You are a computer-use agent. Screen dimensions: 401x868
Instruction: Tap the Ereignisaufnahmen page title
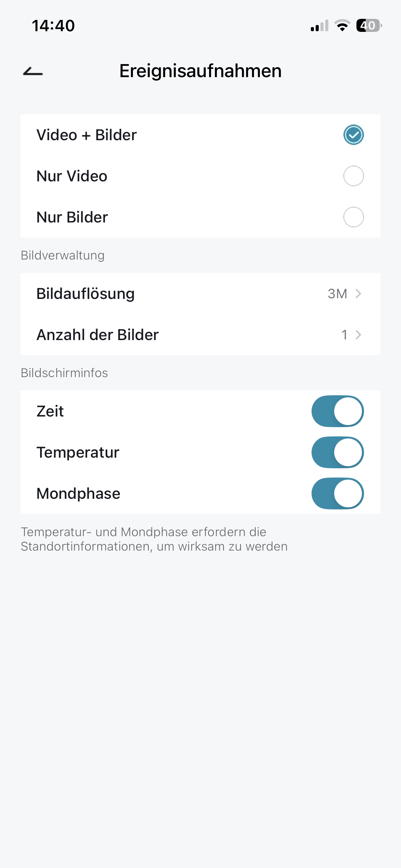coord(200,71)
